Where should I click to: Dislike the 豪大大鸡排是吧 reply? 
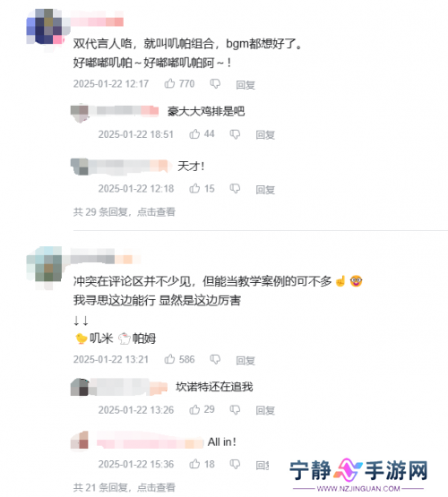tap(235, 134)
